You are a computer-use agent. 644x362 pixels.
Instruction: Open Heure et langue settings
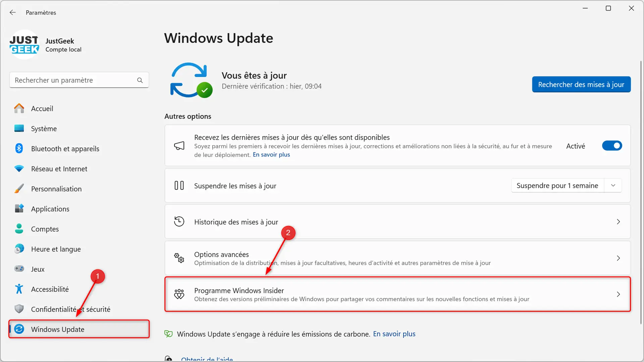tap(79, 249)
